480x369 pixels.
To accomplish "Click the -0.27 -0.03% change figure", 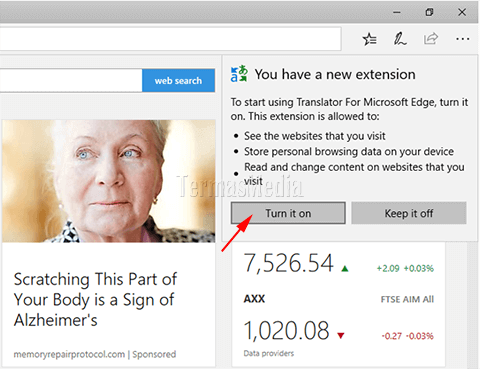I will pyautogui.click(x=407, y=336).
